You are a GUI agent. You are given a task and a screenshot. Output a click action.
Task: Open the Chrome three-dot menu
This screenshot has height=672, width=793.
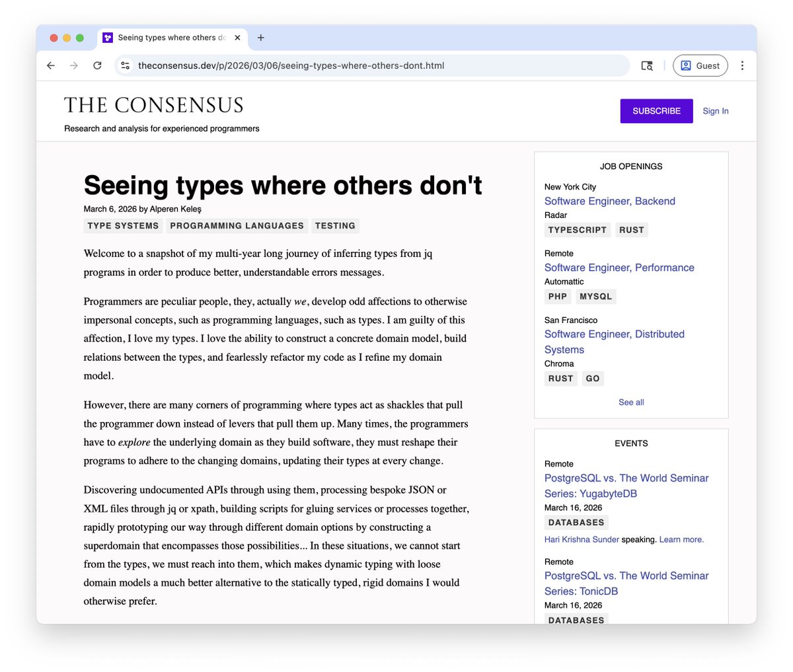(x=742, y=65)
